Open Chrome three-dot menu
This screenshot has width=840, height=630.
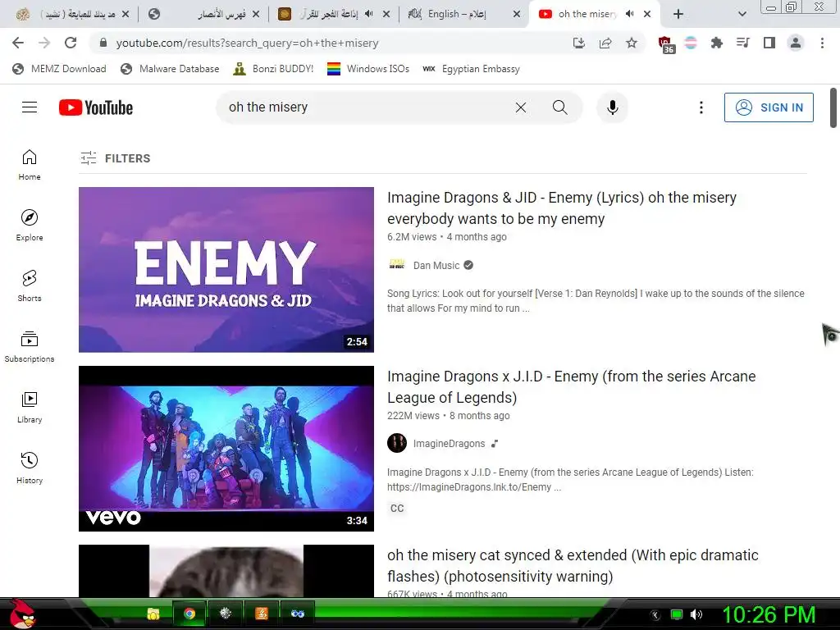(x=822, y=43)
